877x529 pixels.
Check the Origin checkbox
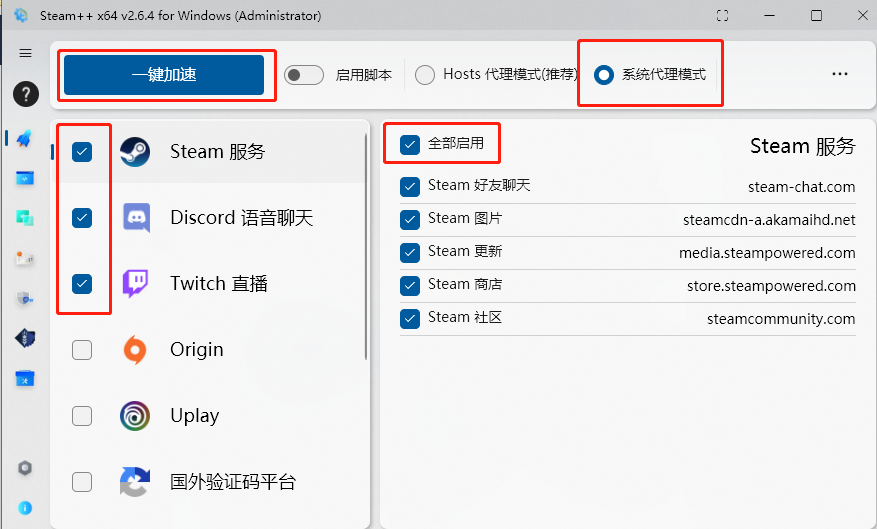coord(82,350)
